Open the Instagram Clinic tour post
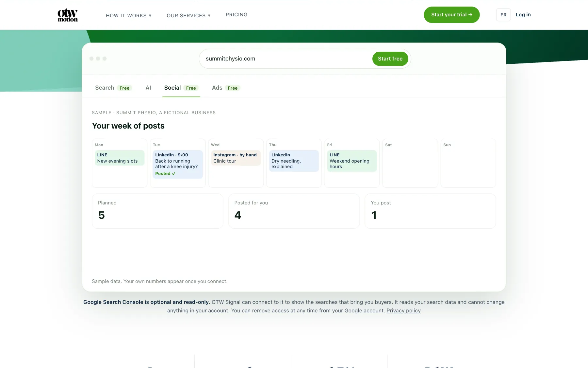This screenshot has width=588, height=368. click(236, 158)
